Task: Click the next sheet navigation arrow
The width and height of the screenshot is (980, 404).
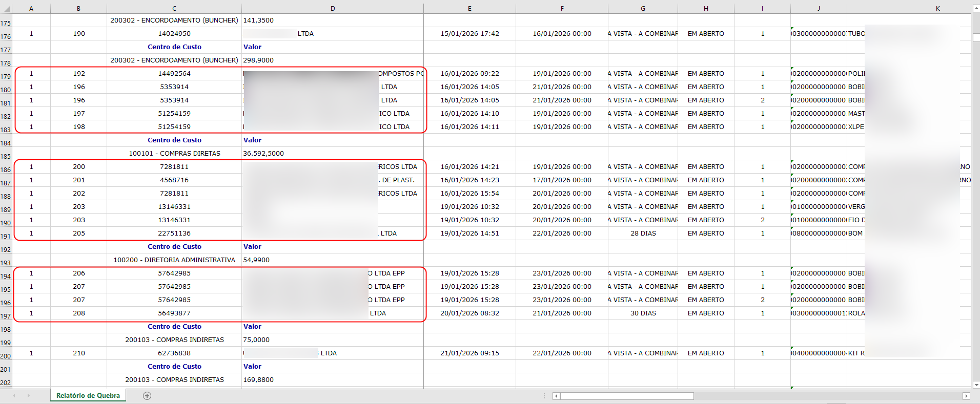Action: (28, 396)
